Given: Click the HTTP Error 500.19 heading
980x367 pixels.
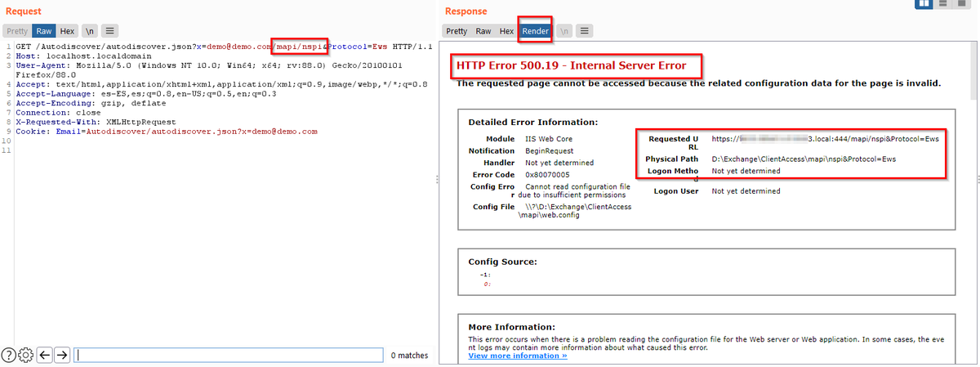Looking at the screenshot, I should [572, 65].
